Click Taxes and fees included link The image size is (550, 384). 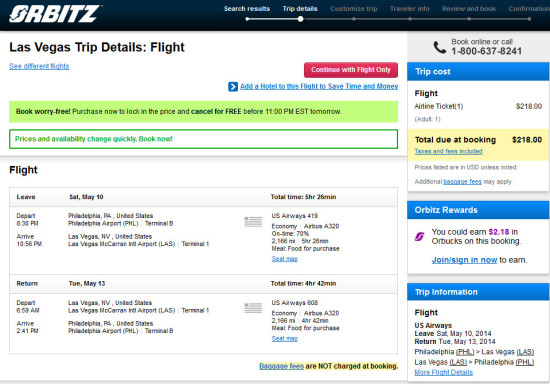[x=448, y=151]
